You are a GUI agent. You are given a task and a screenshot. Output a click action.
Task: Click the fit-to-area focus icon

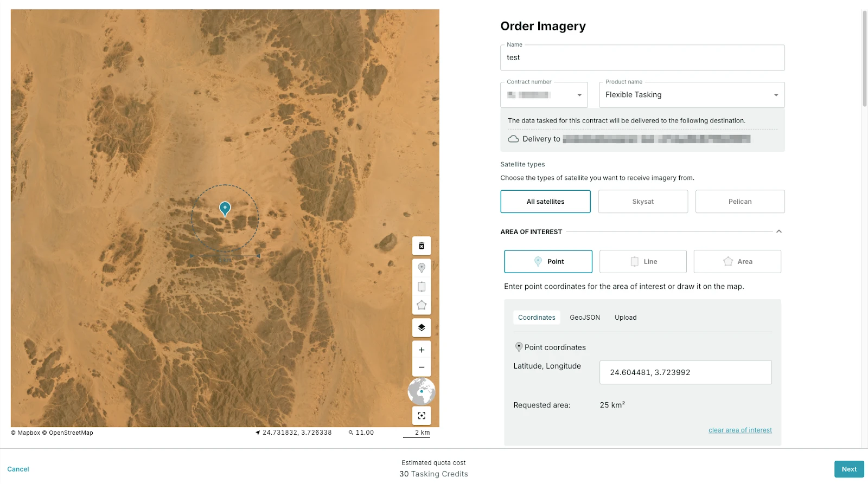[x=422, y=416]
